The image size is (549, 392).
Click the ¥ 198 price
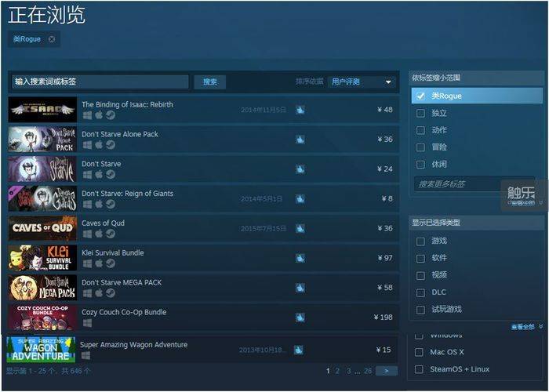point(383,318)
